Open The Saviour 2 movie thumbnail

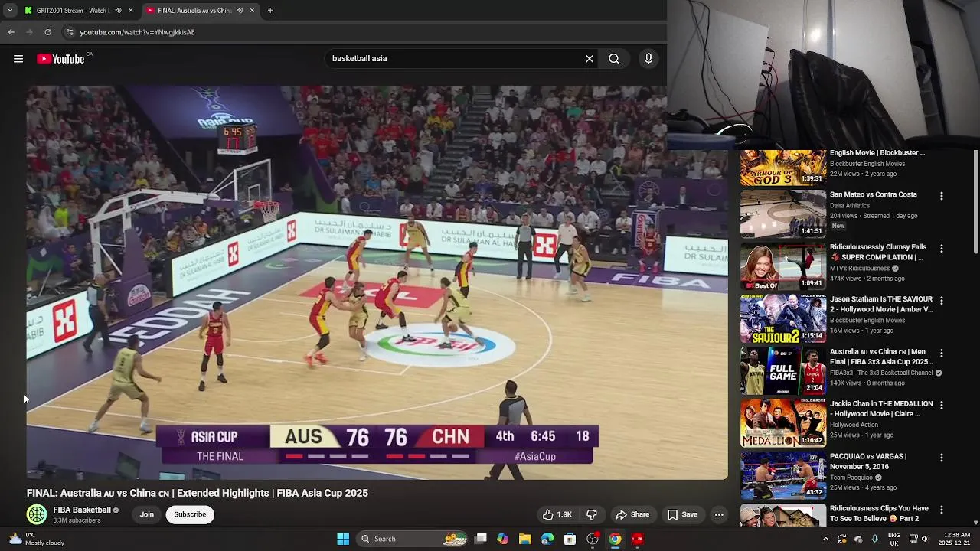(x=782, y=318)
